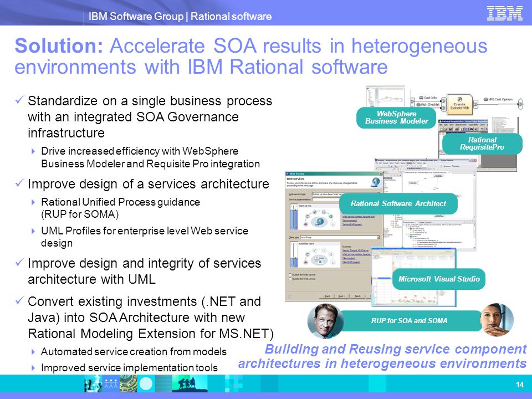The image size is (532, 399).
Task: Open the Client EAR project link
Action: pyautogui.click(x=351, y=262)
